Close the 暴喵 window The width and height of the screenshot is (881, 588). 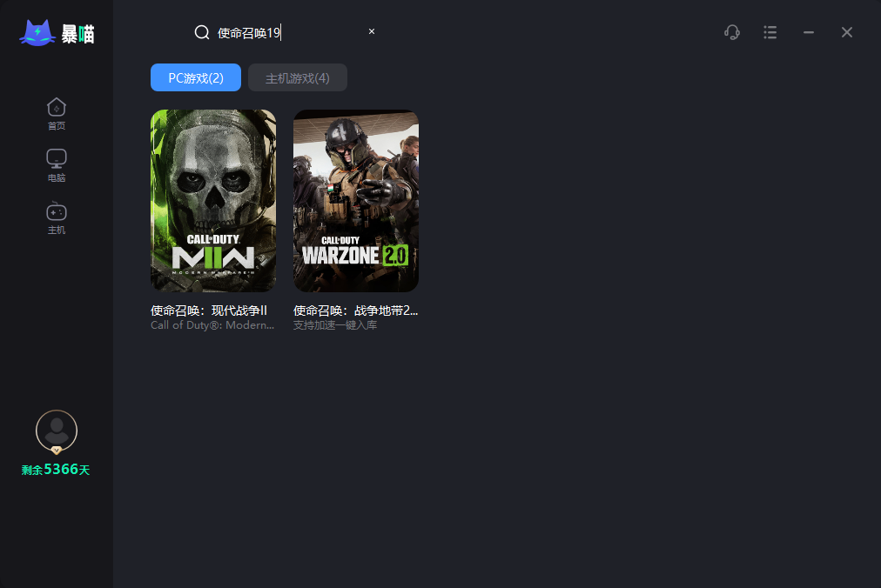click(847, 32)
